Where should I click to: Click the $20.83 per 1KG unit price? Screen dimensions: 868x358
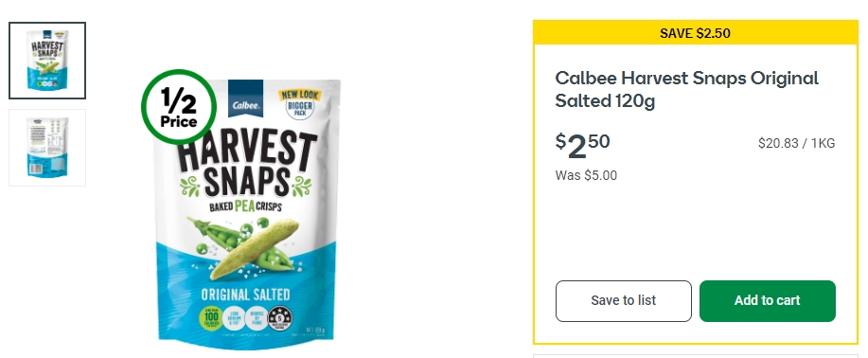[797, 144]
